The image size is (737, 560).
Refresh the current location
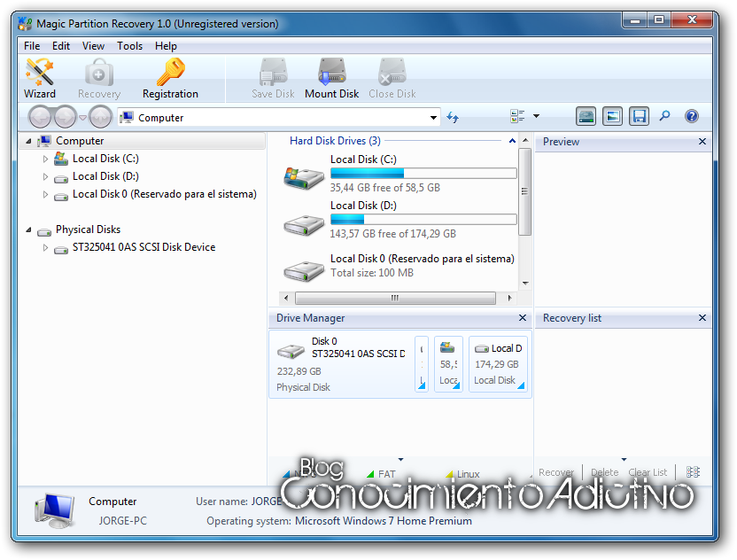[x=452, y=117]
